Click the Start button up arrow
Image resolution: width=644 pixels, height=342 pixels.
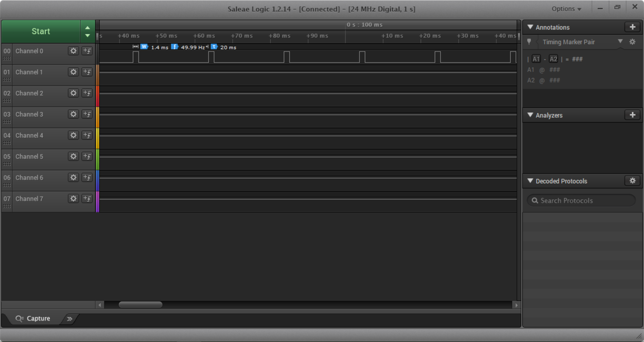pos(87,28)
